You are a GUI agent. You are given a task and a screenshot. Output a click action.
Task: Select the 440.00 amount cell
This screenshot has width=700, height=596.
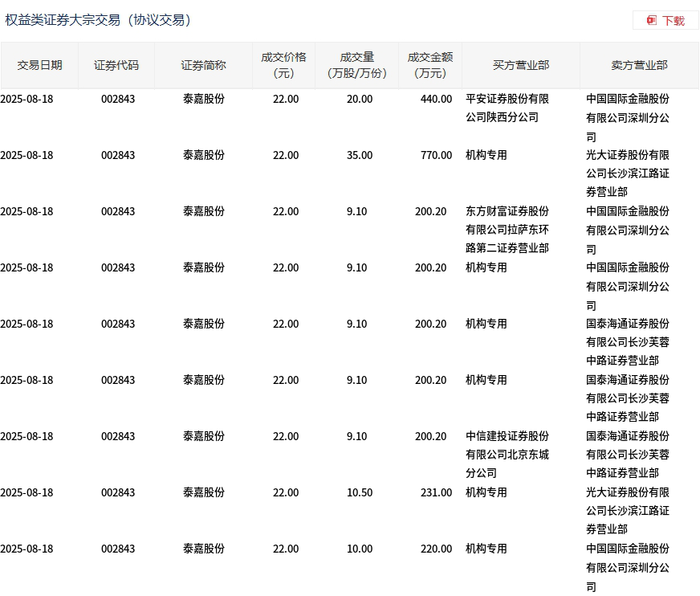point(436,99)
